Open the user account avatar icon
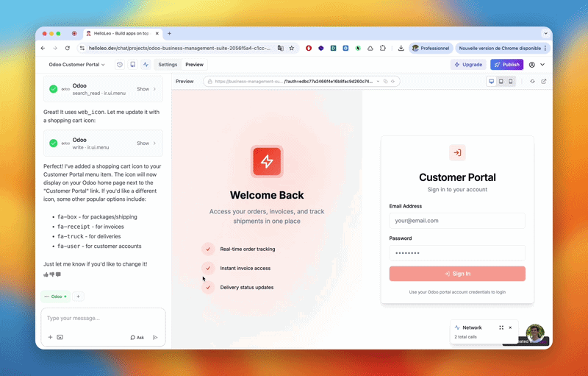Viewport: 588px width, 376px height. (531, 65)
